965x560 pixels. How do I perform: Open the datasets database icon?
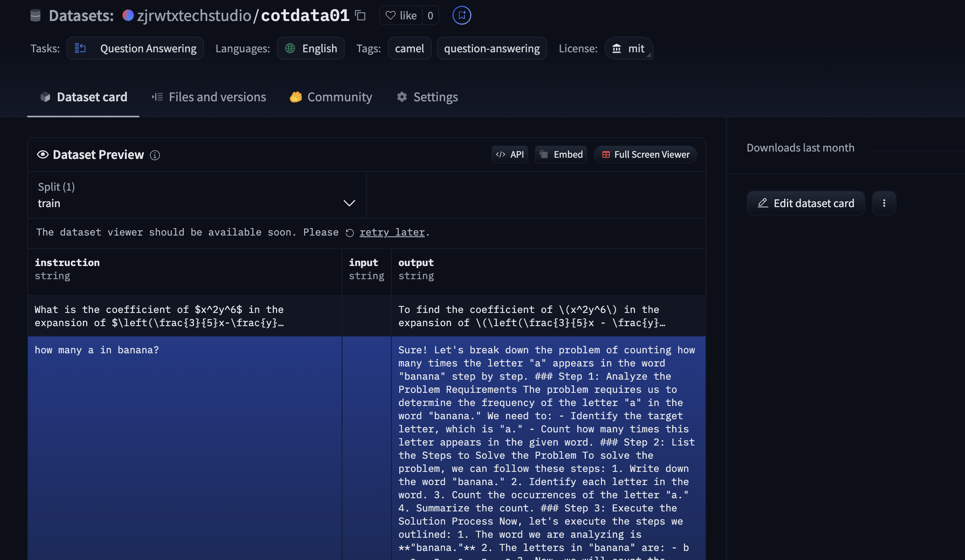35,16
